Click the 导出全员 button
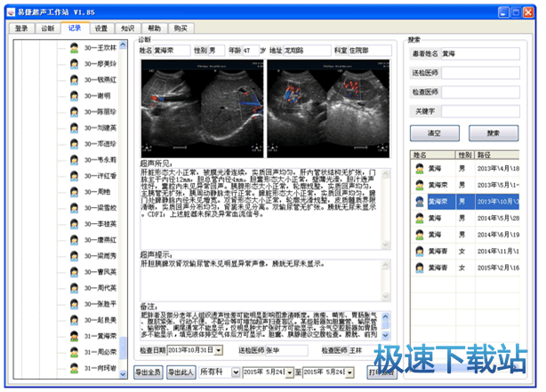This screenshot has height=392, width=546. [149, 372]
